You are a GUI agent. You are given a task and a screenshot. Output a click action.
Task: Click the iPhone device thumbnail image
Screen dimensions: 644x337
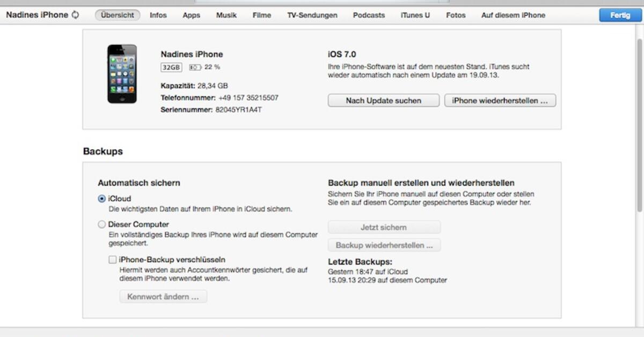tap(122, 74)
